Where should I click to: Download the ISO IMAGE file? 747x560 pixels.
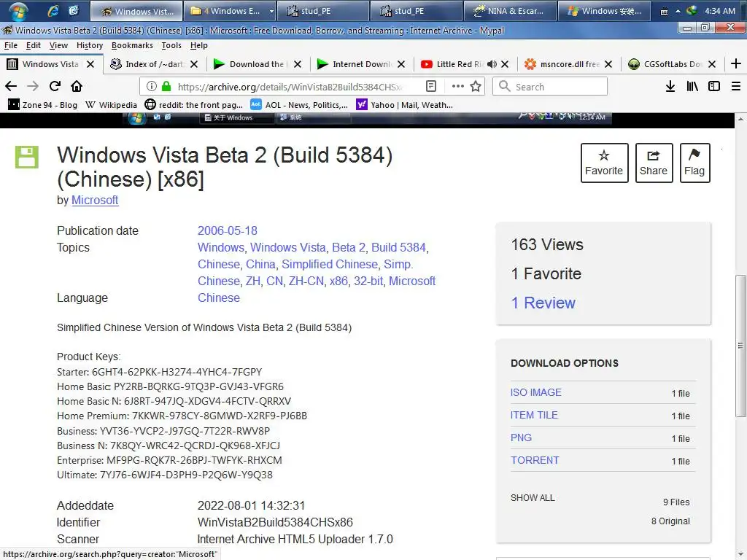click(536, 392)
